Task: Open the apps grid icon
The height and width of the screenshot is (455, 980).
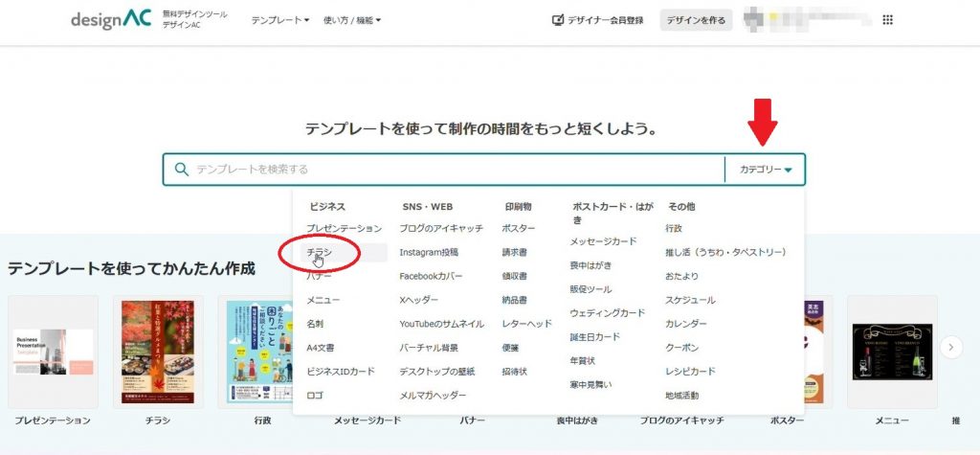Action: (887, 20)
